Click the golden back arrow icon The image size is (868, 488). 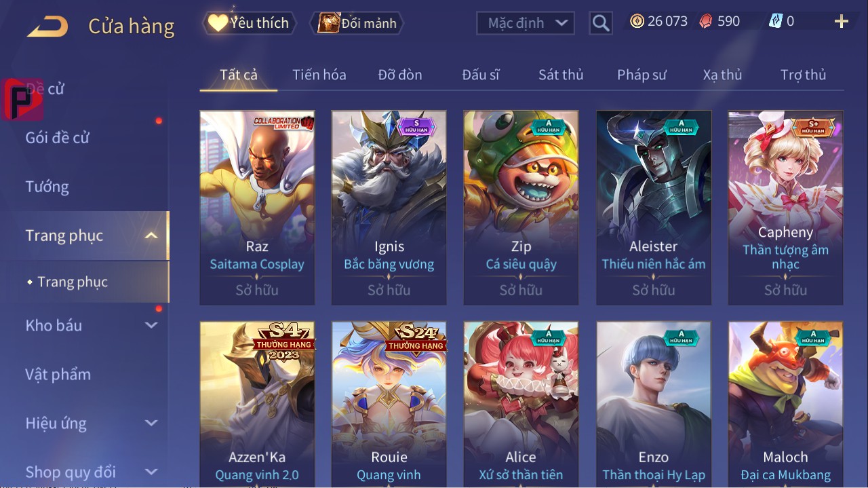pyautogui.click(x=47, y=26)
